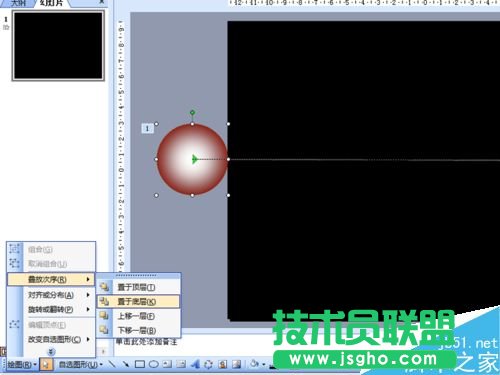Open the 改变自选图形 (Change AutoShape) submenu
The height and width of the screenshot is (375, 500).
tap(51, 339)
